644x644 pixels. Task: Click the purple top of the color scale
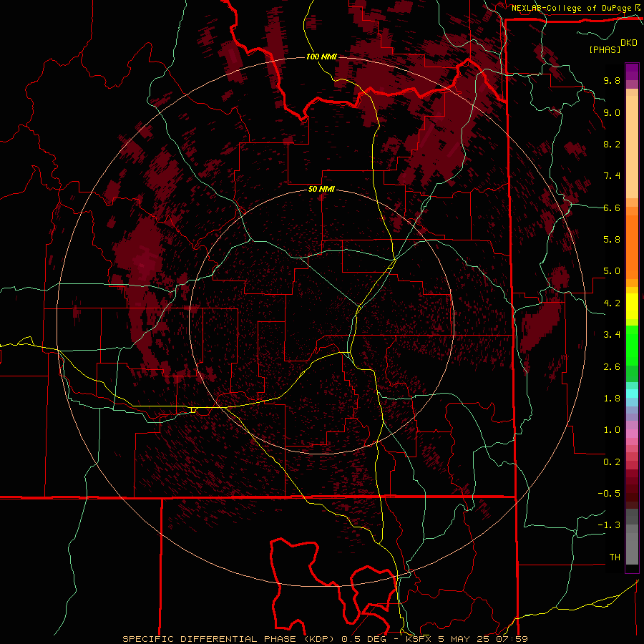click(632, 72)
